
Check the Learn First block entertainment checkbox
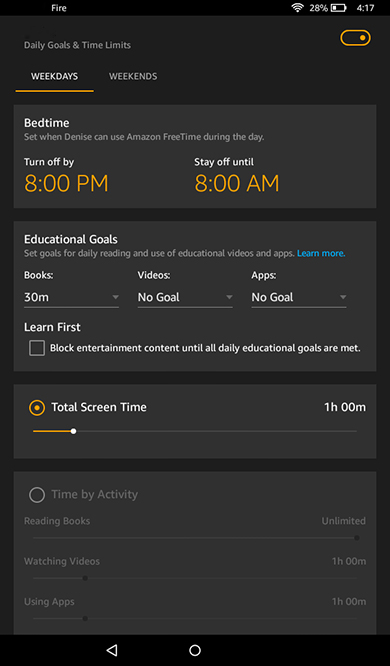(x=37, y=349)
